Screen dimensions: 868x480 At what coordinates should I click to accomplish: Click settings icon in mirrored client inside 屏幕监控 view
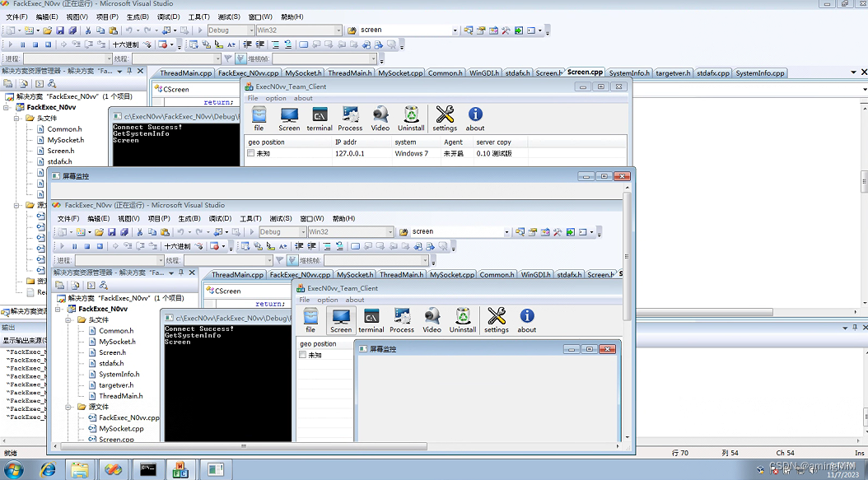[497, 320]
